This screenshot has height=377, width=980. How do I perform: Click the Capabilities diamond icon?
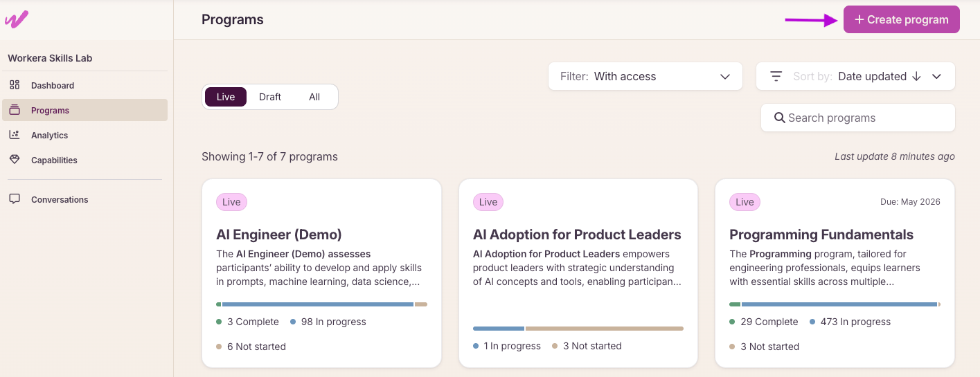(x=15, y=160)
